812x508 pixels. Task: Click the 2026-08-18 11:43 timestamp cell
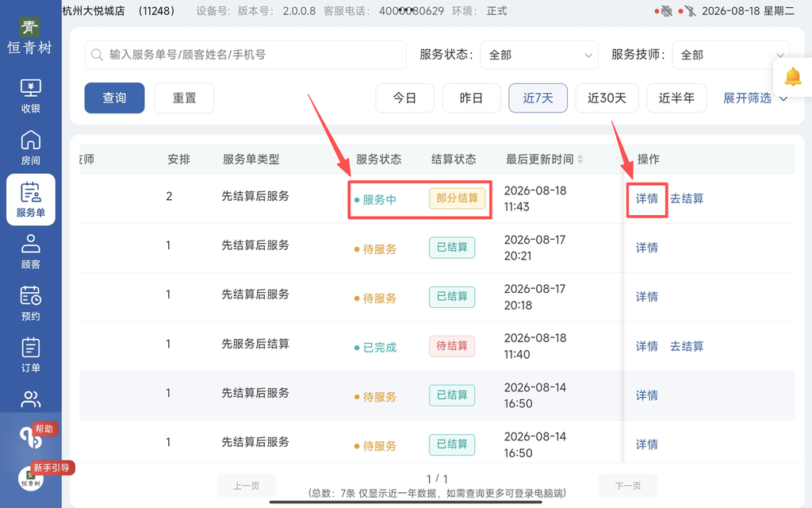(x=535, y=198)
